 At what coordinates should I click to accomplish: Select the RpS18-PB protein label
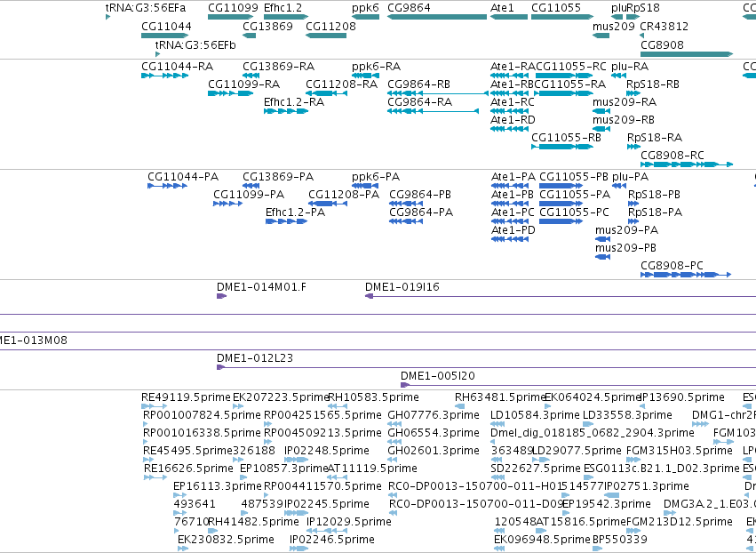pos(654,195)
